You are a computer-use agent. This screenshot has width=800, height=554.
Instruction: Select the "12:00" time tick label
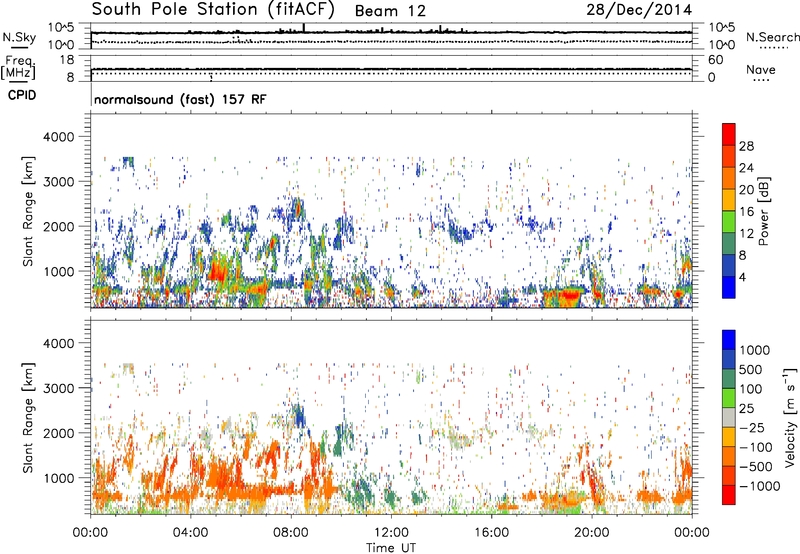click(x=391, y=533)
